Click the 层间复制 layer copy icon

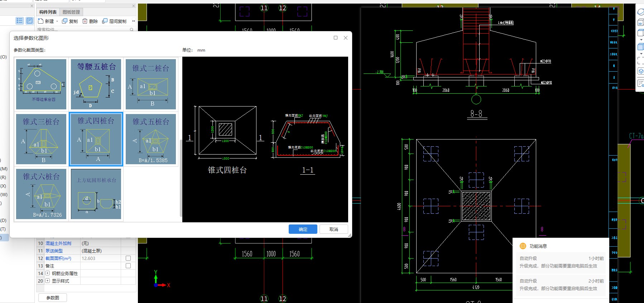[x=105, y=21]
